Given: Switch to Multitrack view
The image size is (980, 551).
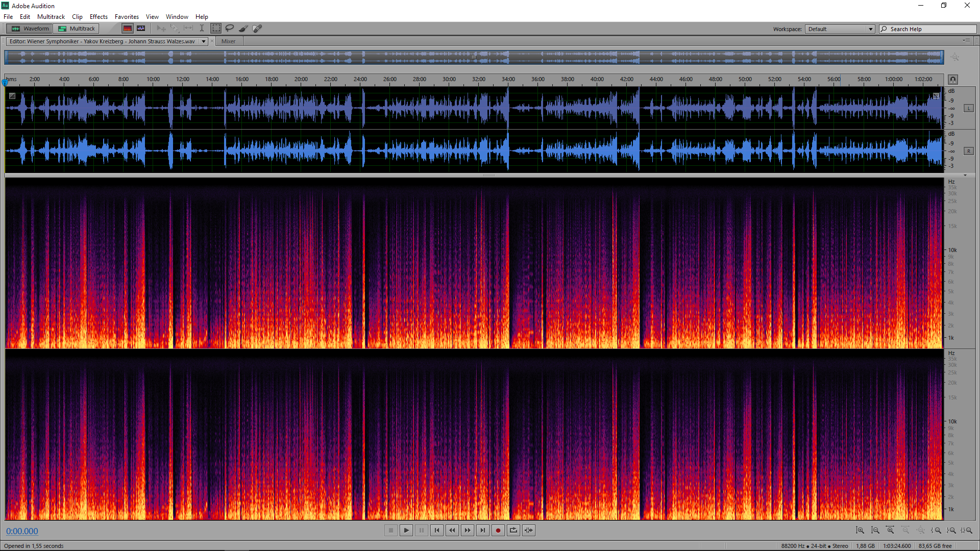Looking at the screenshot, I should pos(77,29).
